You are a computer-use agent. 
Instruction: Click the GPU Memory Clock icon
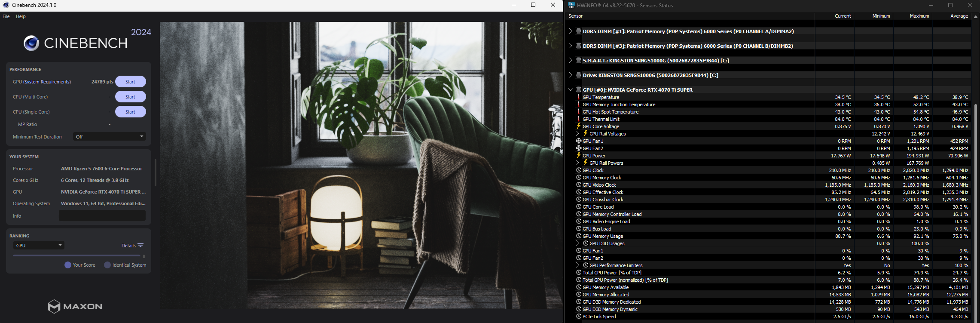tap(579, 178)
